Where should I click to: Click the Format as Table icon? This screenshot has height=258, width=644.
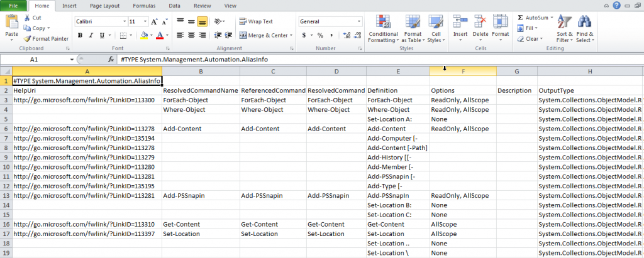tap(413, 22)
